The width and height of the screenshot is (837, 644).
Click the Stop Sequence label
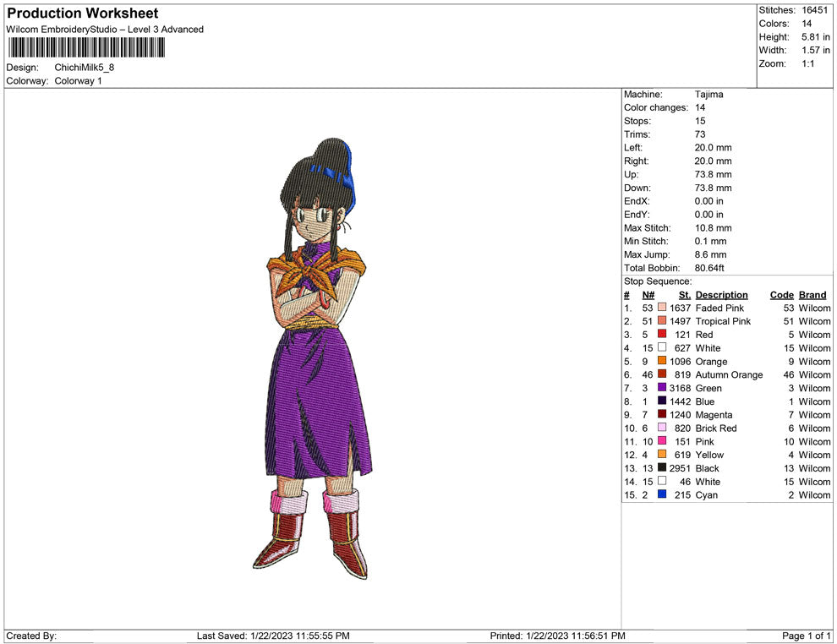point(658,281)
